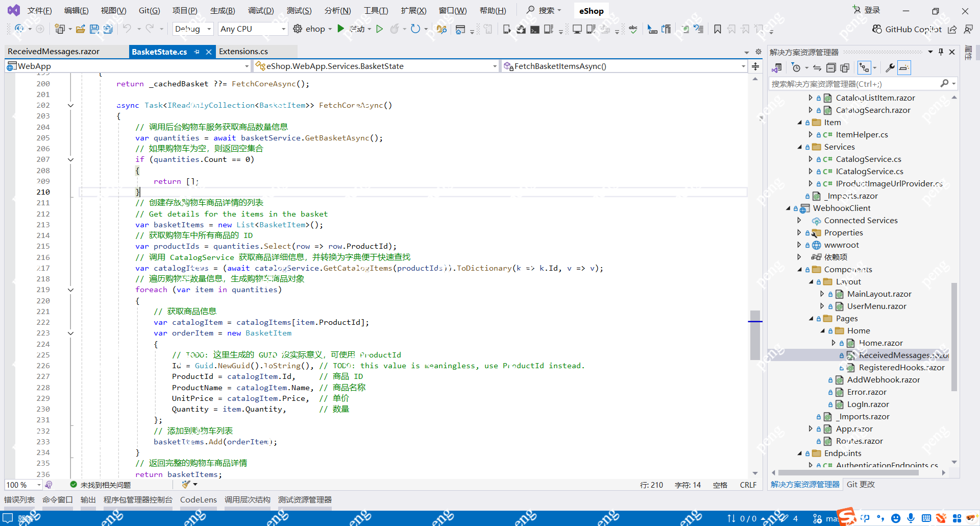Image resolution: width=980 pixels, height=526 pixels.
Task: Click the Collapse All icon in Solution Explorer
Action: point(831,68)
